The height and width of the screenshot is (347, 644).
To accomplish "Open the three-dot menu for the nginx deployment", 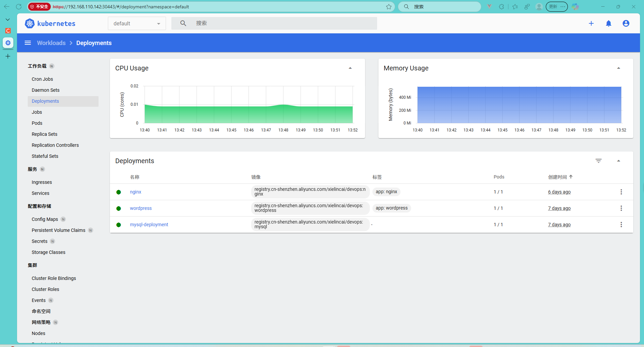I will (621, 192).
